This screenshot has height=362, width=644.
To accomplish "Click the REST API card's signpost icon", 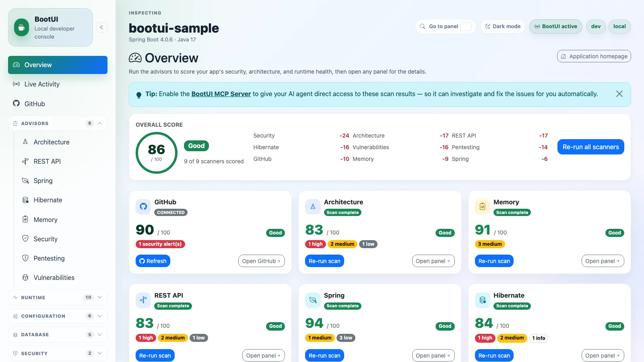I will click(143, 300).
